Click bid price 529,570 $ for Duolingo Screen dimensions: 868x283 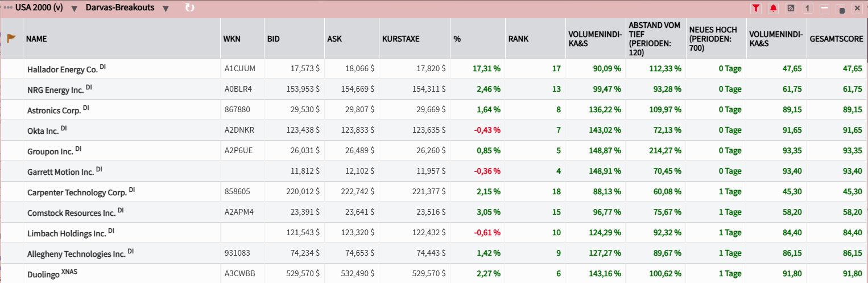pos(303,274)
